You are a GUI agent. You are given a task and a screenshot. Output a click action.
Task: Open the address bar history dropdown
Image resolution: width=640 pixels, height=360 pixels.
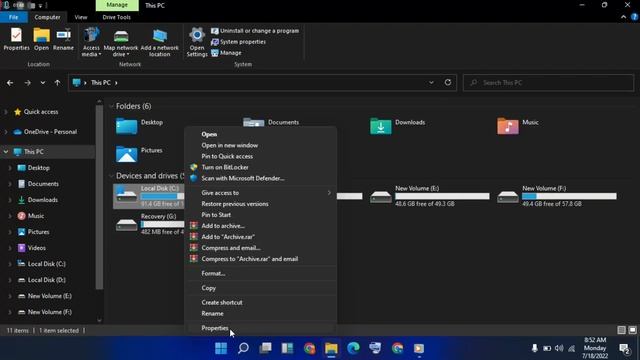431,82
